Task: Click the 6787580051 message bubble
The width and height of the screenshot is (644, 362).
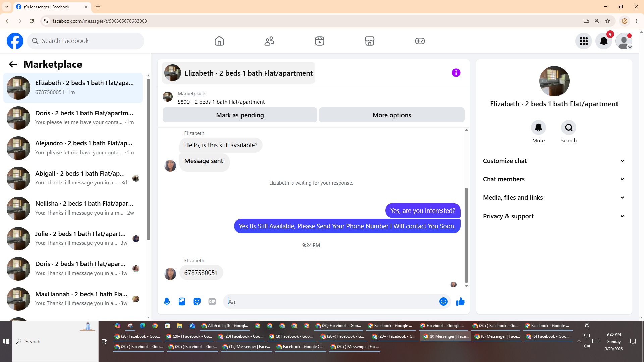Action: point(201,273)
